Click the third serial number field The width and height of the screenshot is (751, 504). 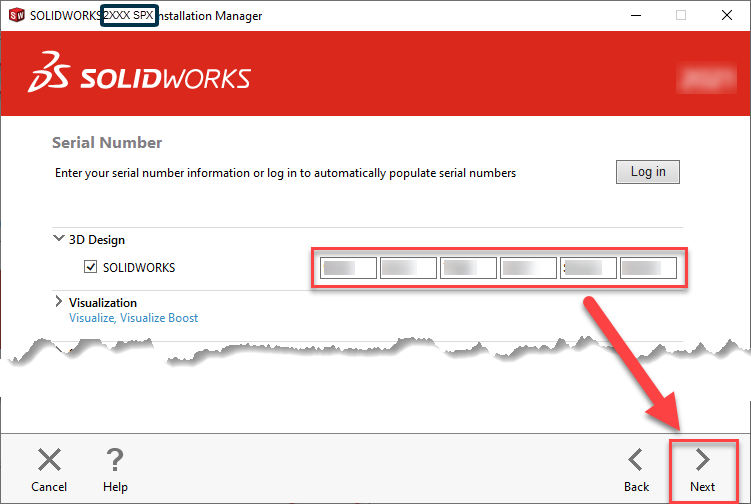click(x=468, y=268)
